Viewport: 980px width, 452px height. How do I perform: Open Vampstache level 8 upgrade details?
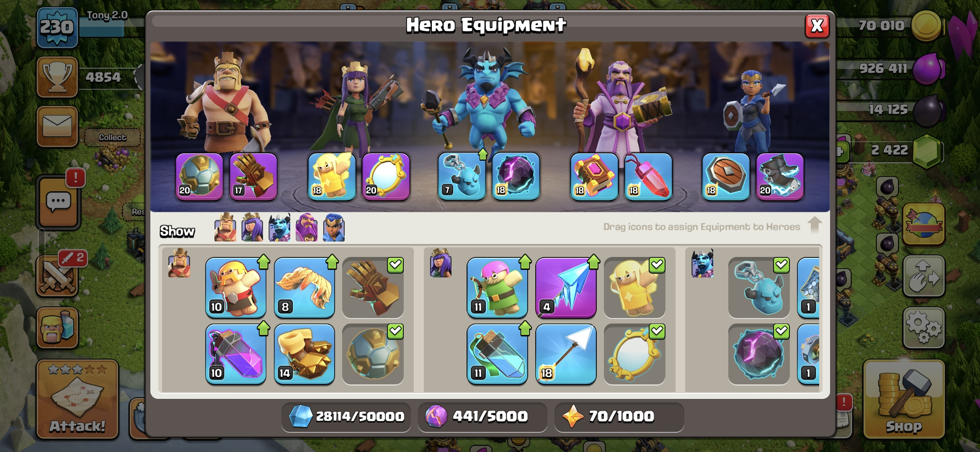(x=304, y=288)
